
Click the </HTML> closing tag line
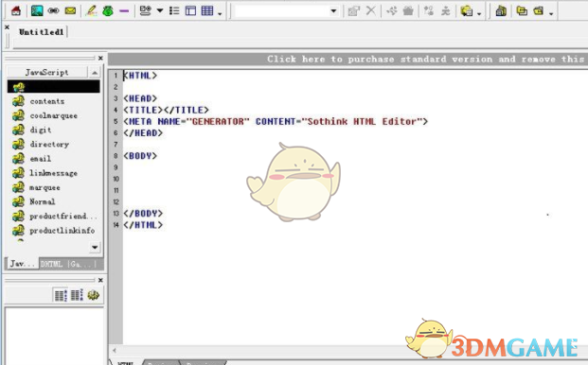[143, 225]
